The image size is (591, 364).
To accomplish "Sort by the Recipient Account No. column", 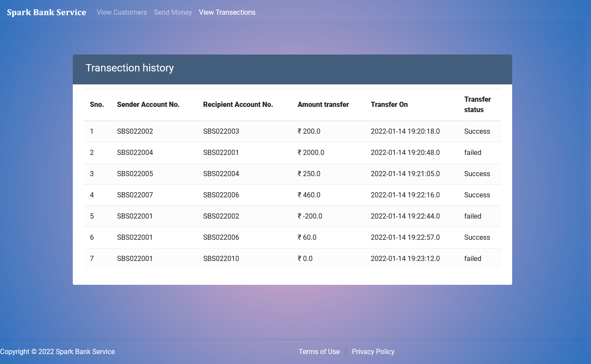I will click(x=238, y=104).
